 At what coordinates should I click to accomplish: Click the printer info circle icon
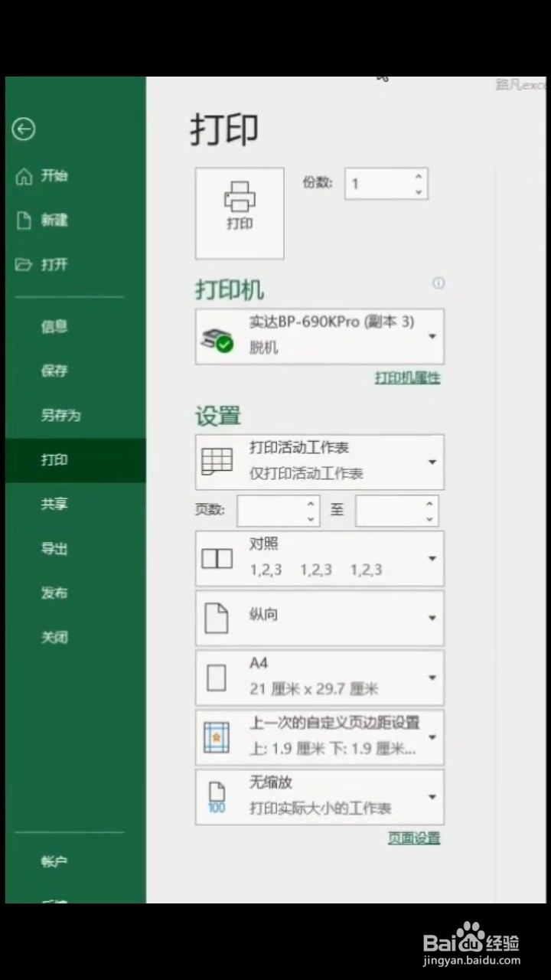point(439,283)
